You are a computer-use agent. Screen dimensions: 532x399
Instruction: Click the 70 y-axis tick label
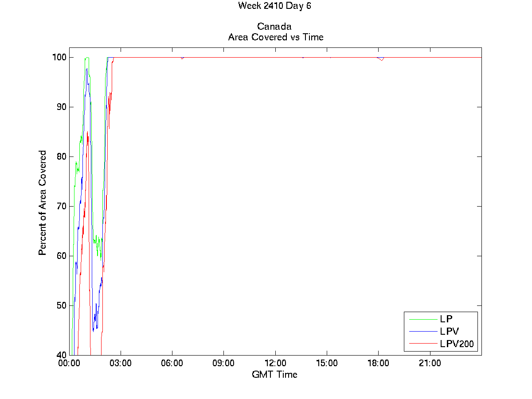[x=62, y=206]
